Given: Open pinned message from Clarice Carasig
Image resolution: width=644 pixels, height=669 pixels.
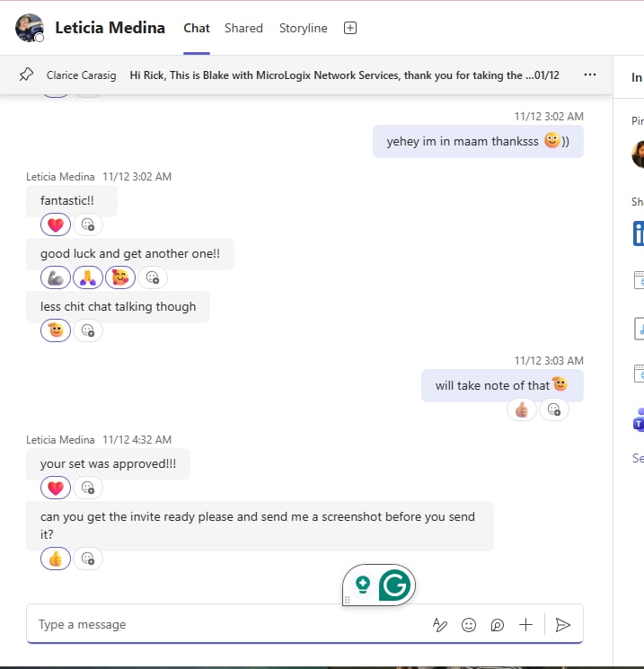Looking at the screenshot, I should pos(303,75).
